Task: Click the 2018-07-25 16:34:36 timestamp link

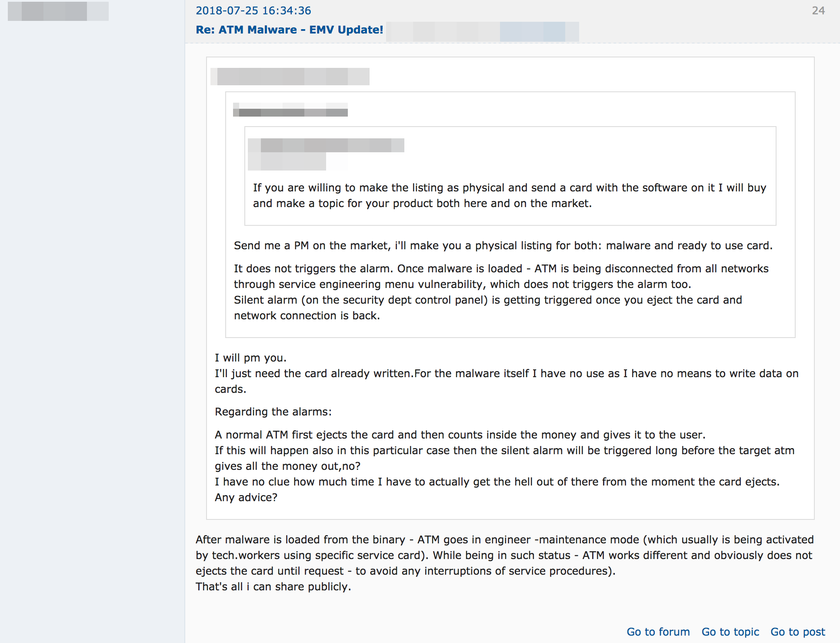Action: [253, 10]
